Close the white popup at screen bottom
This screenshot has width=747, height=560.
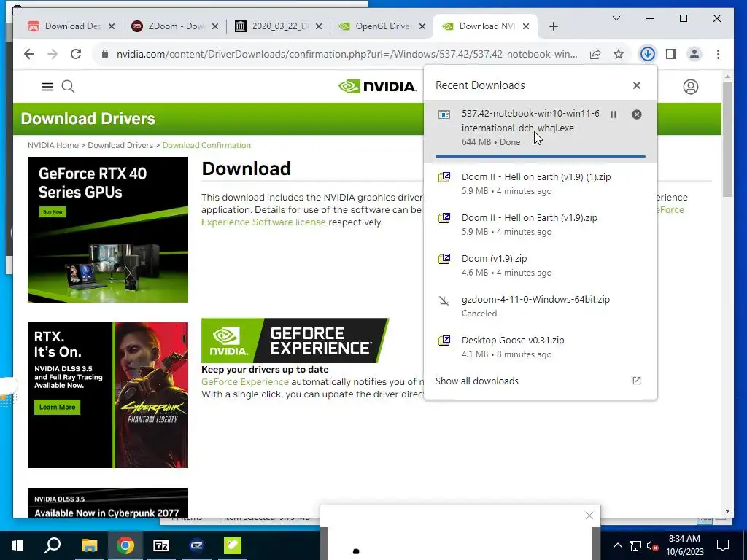[x=589, y=516]
